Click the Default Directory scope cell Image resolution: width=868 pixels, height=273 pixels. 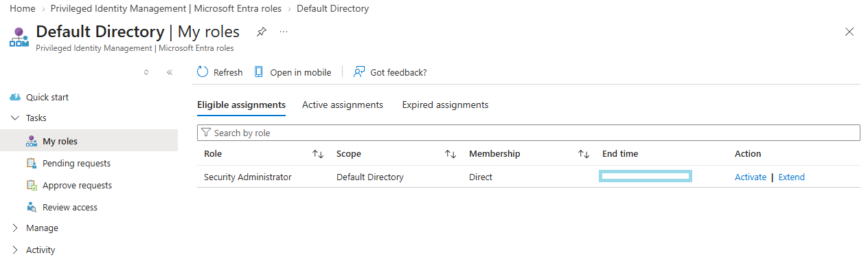click(x=370, y=177)
